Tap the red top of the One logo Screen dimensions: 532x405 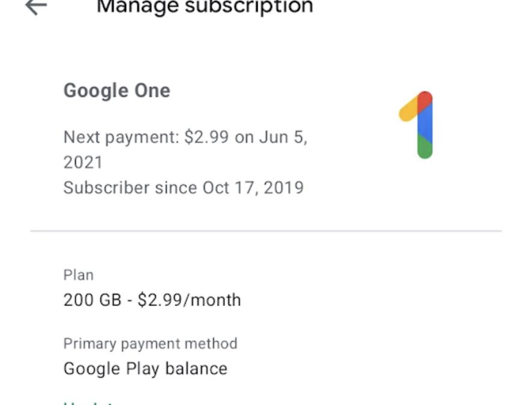(x=425, y=100)
